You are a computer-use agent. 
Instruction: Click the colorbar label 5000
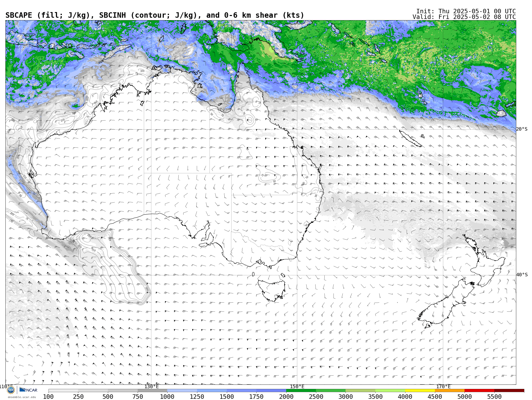tap(465, 397)
